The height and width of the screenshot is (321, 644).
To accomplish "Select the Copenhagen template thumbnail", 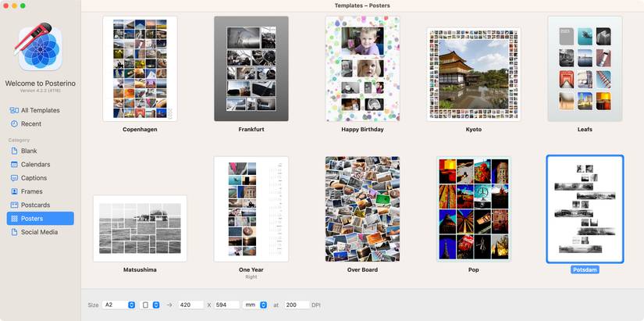I will coord(140,69).
